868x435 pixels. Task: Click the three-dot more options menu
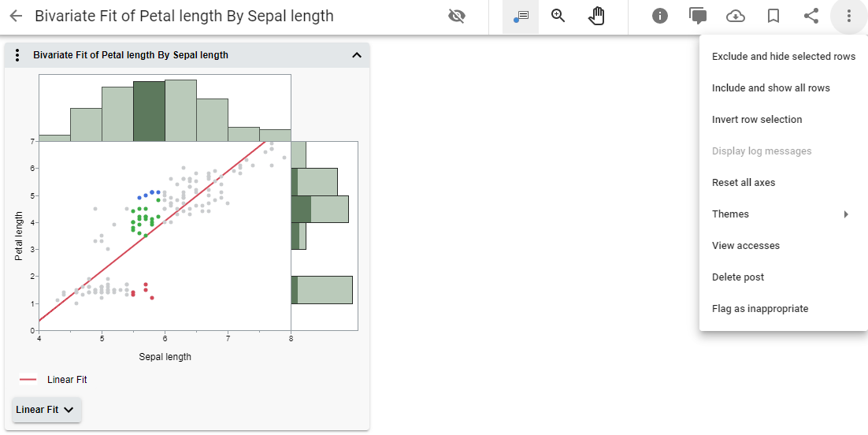(x=848, y=17)
